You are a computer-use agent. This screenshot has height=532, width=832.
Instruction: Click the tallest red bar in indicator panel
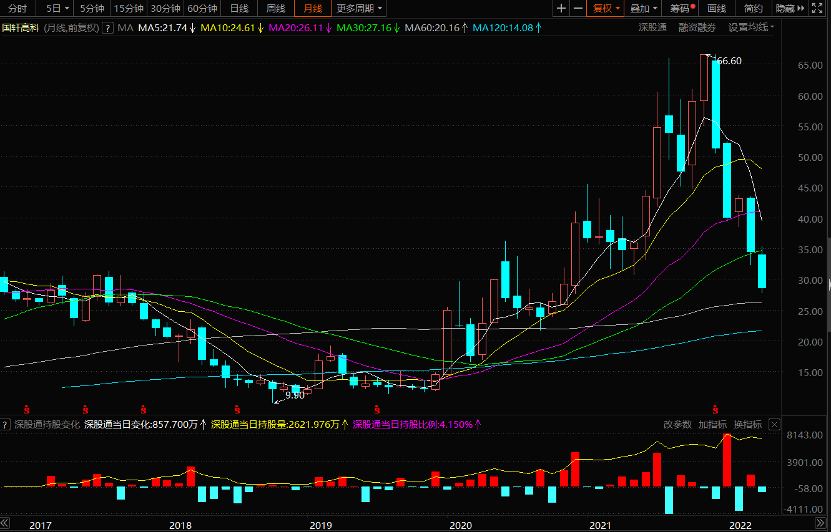[727, 460]
